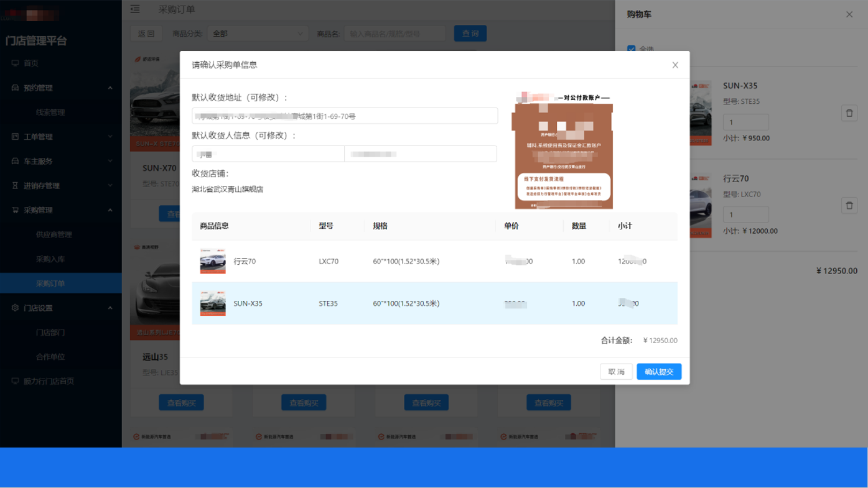868x488 pixels.
Task: Expand the 工单管理 menu section
Action: 110,137
